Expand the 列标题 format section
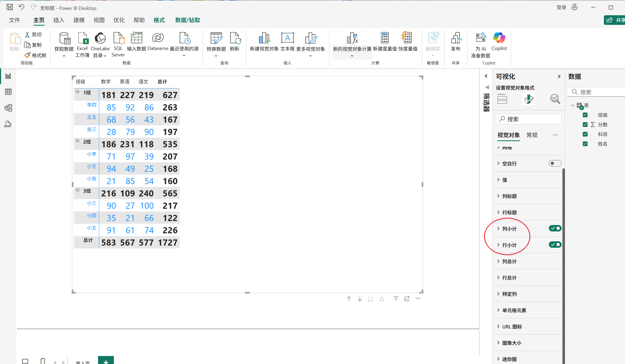Viewport: 625px width, 364px height. [509, 196]
